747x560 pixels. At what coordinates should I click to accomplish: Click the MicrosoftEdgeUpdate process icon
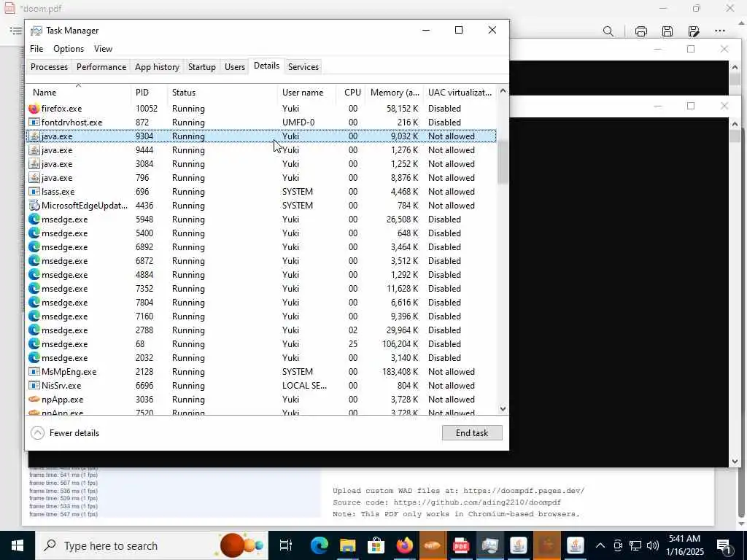click(34, 205)
